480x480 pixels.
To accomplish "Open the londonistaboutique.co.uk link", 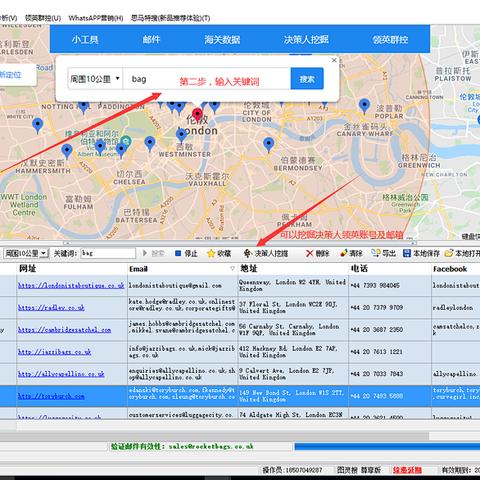I will click(x=71, y=285).
